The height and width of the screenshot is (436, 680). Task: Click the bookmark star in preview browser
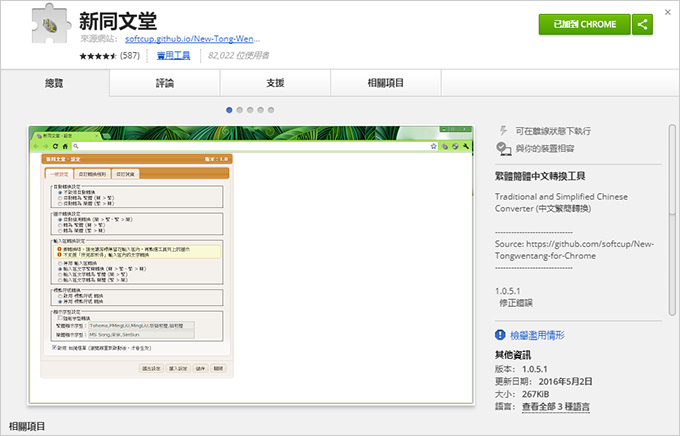click(x=433, y=146)
